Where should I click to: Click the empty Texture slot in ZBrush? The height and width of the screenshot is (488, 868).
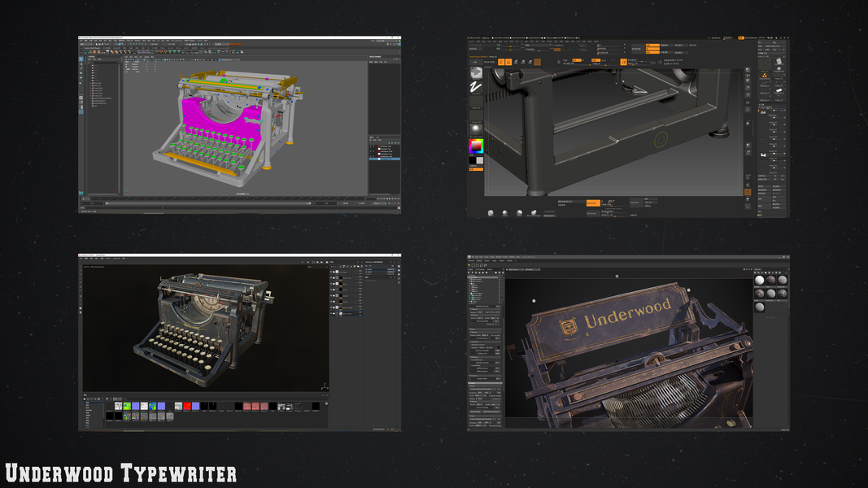click(476, 115)
